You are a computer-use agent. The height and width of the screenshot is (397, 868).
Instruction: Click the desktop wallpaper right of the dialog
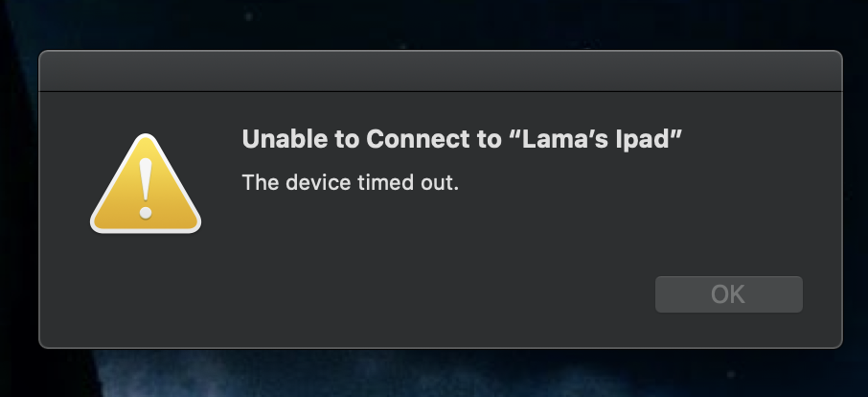click(x=856, y=192)
